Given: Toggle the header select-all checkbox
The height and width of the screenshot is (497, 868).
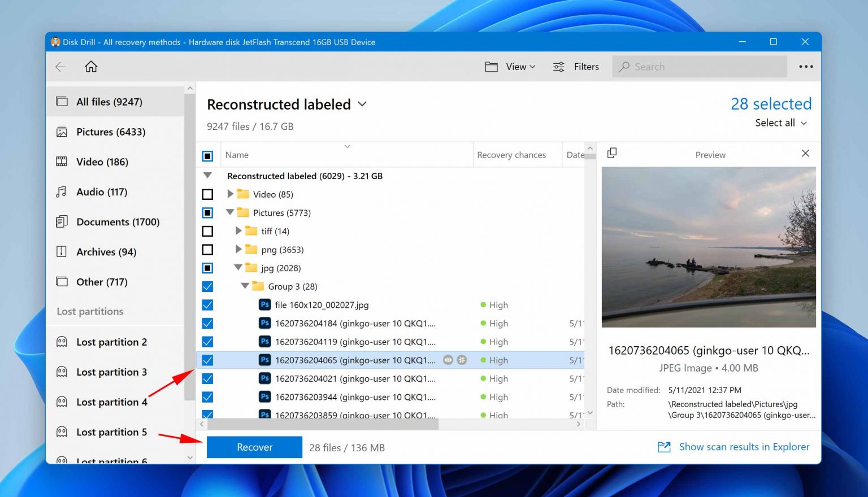Looking at the screenshot, I should pyautogui.click(x=207, y=155).
